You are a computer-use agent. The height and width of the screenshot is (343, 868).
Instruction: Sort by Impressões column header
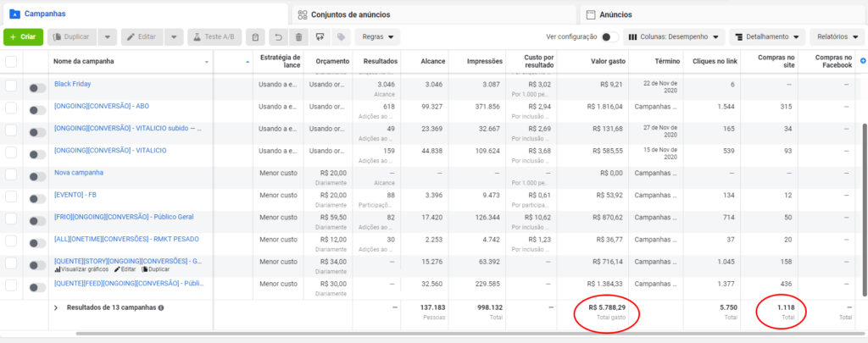[x=485, y=62]
